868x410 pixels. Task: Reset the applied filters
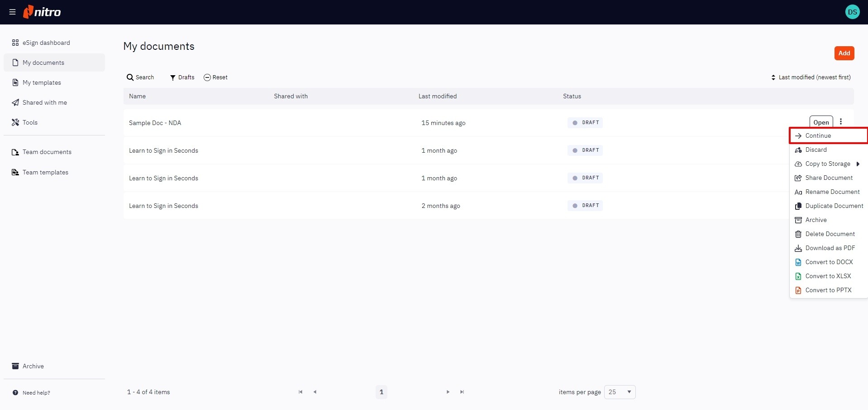click(x=215, y=77)
